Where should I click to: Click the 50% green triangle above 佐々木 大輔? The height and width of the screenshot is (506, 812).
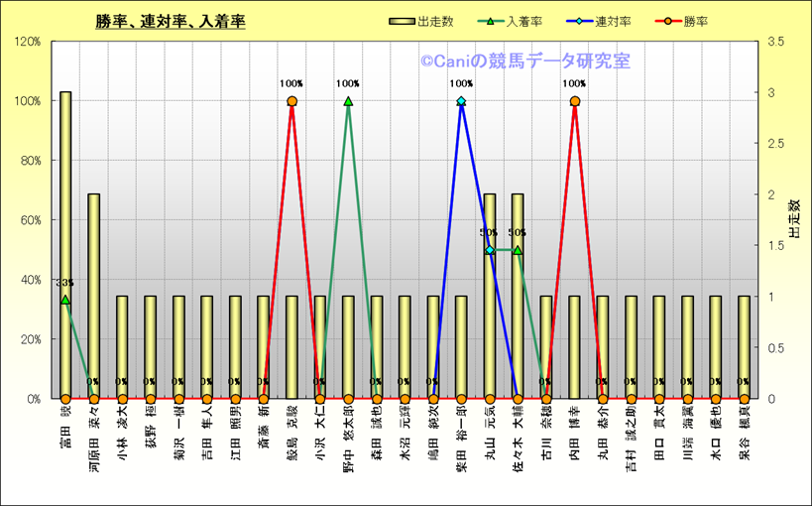click(518, 250)
